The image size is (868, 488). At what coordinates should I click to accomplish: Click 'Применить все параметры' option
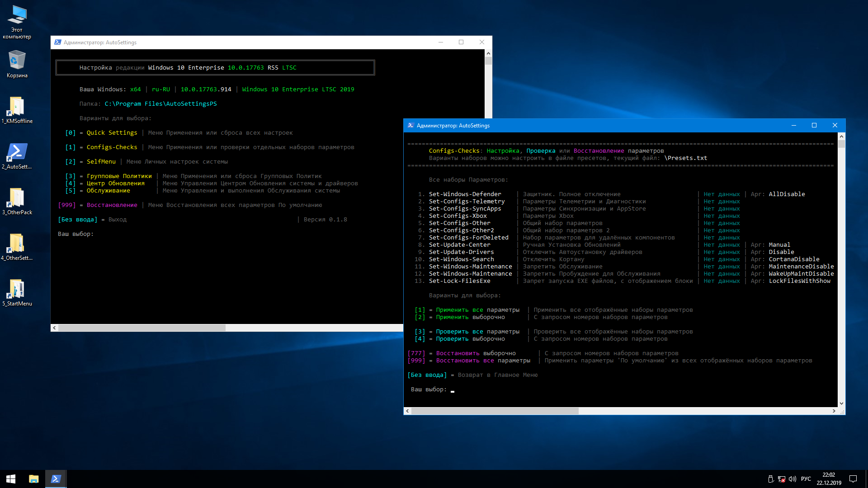477,310
